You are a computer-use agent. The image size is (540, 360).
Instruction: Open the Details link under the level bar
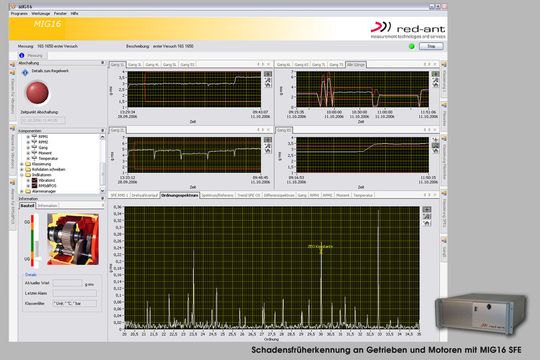click(x=31, y=275)
